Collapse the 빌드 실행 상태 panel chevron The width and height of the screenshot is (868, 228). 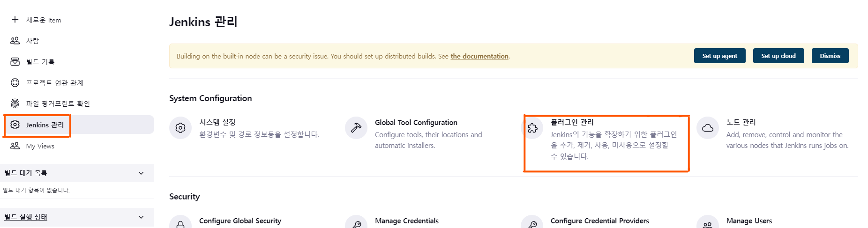141,217
